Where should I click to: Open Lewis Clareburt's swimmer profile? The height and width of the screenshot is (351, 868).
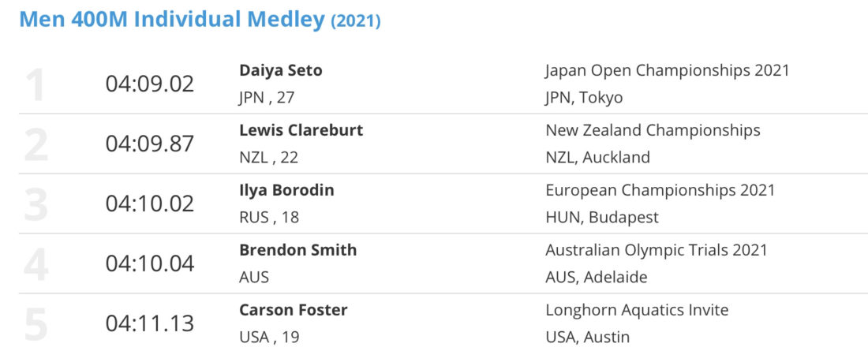[x=301, y=130]
